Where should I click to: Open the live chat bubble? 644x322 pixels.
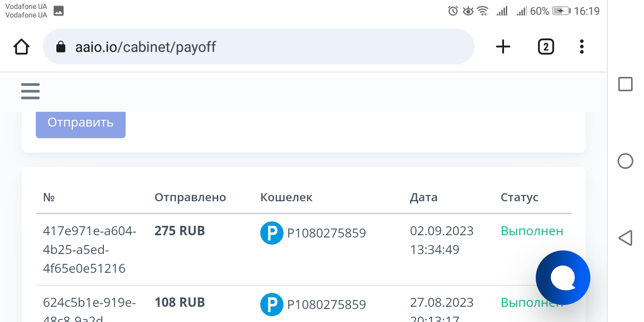pyautogui.click(x=563, y=278)
